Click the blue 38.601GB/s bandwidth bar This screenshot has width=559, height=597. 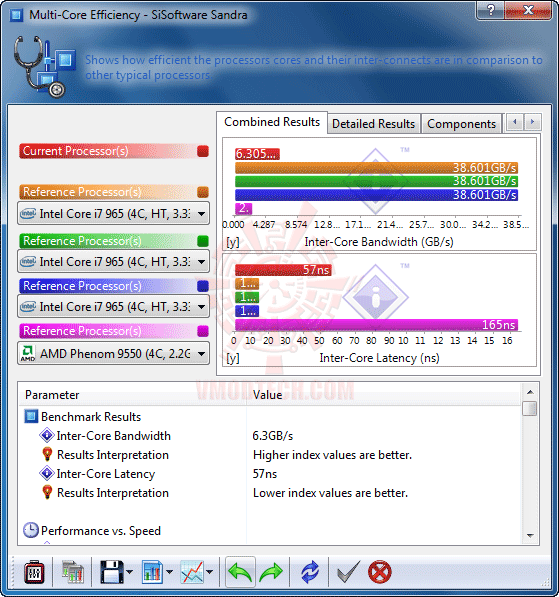click(x=376, y=195)
